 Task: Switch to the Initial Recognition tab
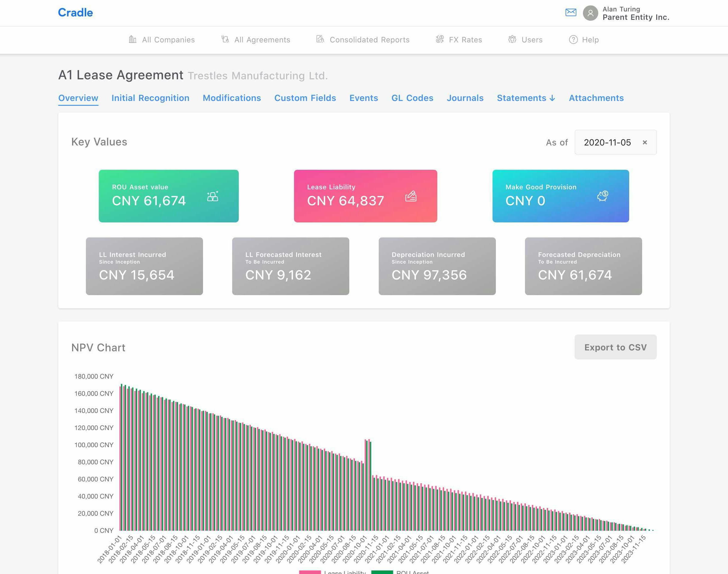[150, 98]
